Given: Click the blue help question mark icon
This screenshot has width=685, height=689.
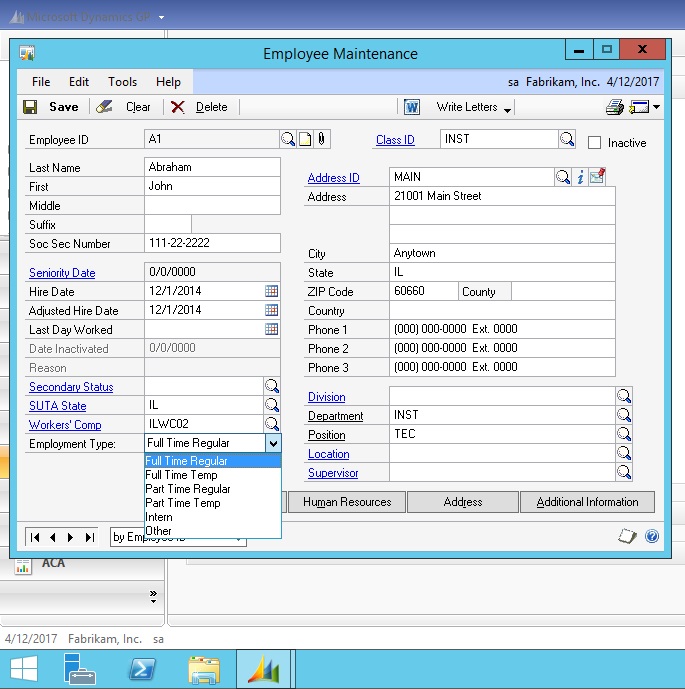Looking at the screenshot, I should pos(652,536).
